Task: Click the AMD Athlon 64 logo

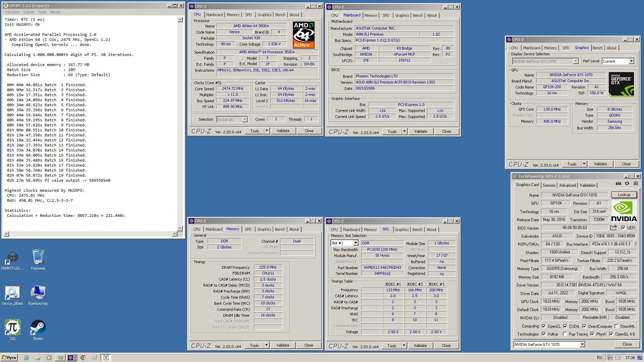Action: [x=304, y=35]
